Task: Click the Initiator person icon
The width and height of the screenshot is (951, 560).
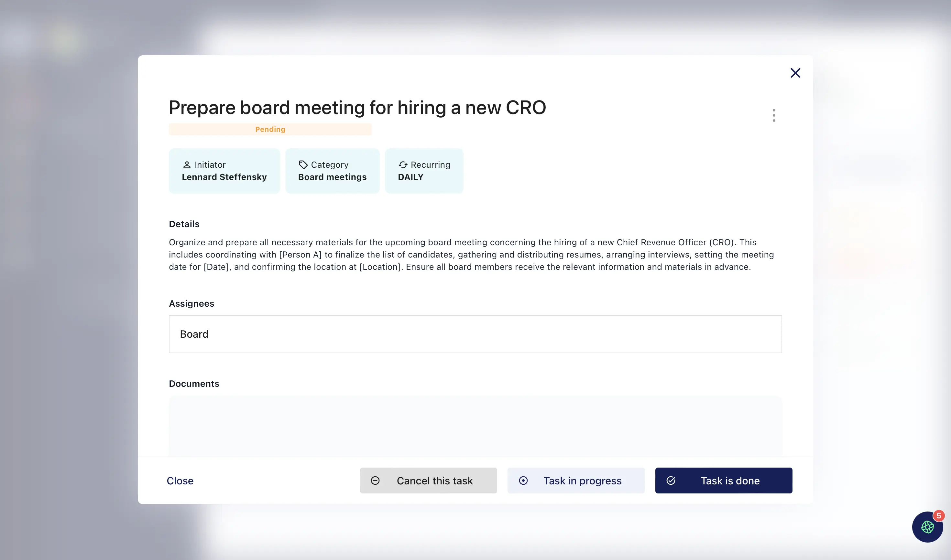Action: tap(187, 165)
